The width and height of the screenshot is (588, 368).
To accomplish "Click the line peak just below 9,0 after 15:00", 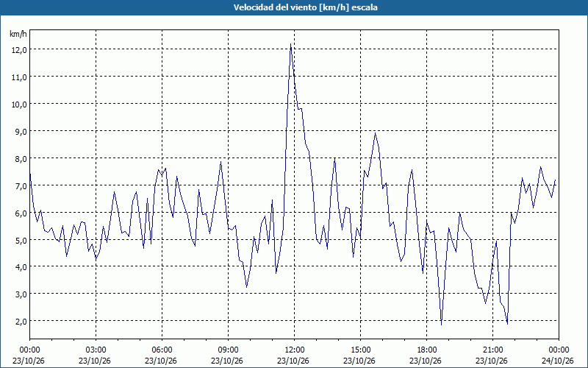I will (375, 133).
